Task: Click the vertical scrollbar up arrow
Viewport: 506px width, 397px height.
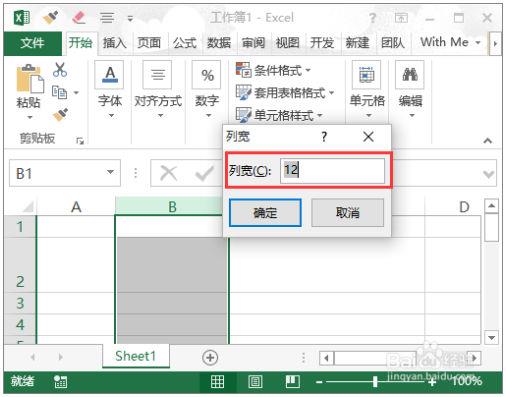Action: tap(492, 206)
